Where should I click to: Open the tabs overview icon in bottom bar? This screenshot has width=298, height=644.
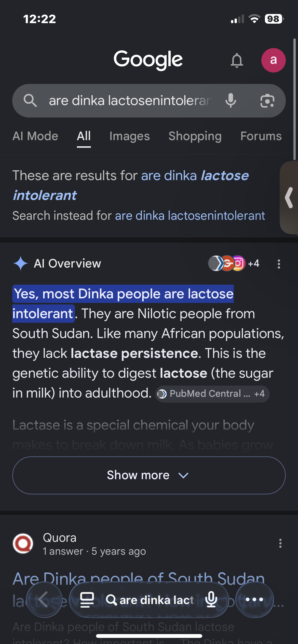(87, 600)
